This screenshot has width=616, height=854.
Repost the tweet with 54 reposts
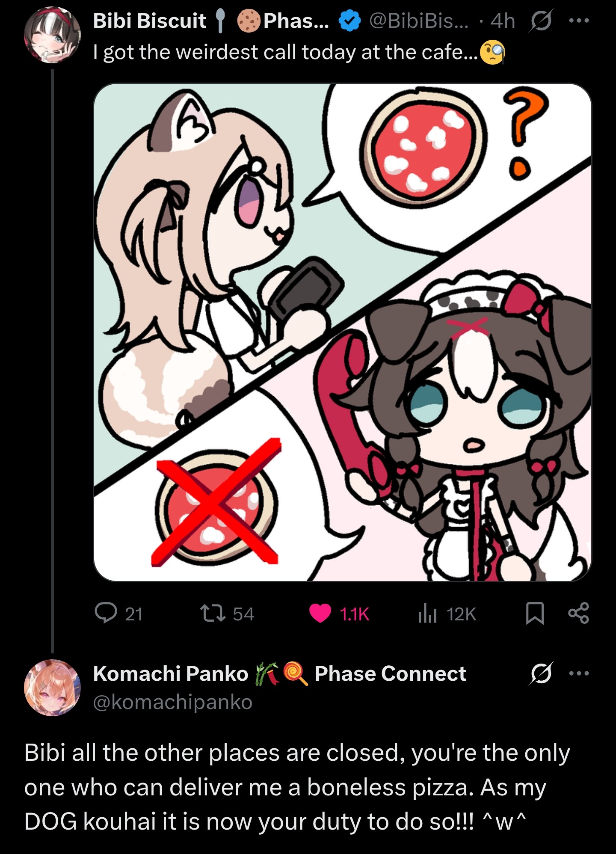pos(213,613)
